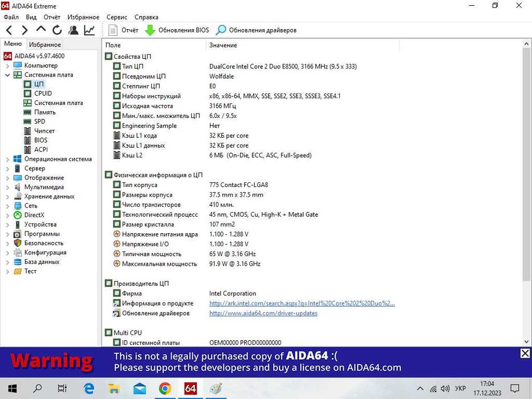Refresh the current page with the circular arrow
This screenshot has height=399, width=532.
(x=57, y=30)
